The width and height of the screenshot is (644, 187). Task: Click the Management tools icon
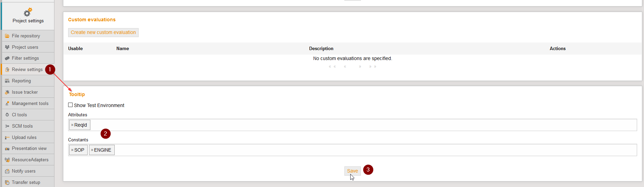[x=7, y=104]
